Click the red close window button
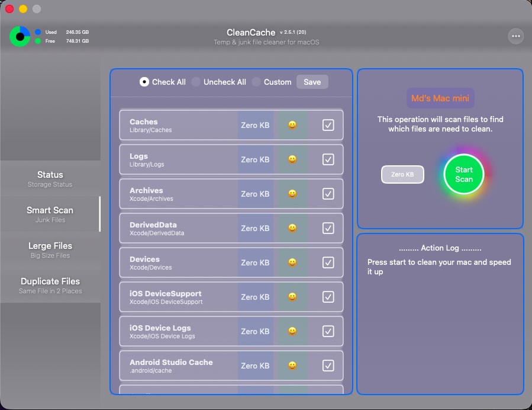Viewport: 532px width, 410px height. click(x=9, y=9)
